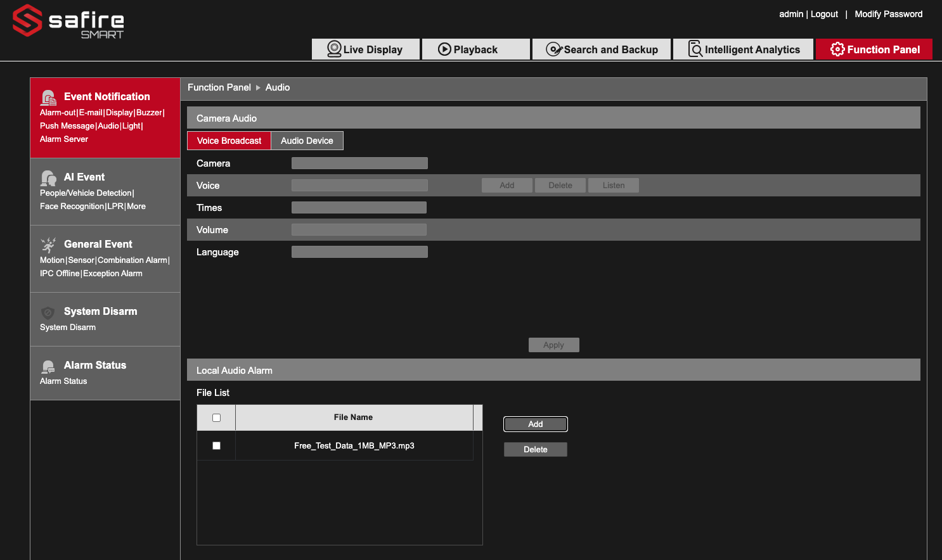The width and height of the screenshot is (942, 560).
Task: Click the Alarm Status icon
Action: click(49, 366)
